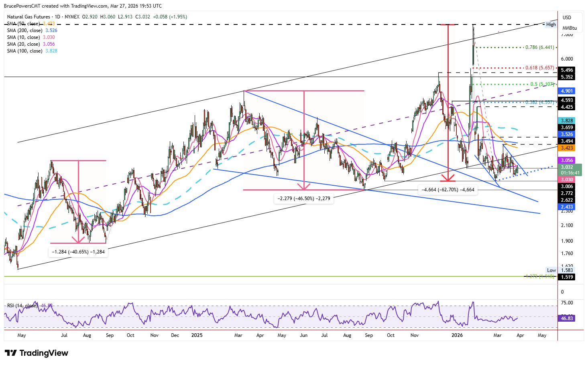Click the 1.519 price axis label
This screenshot has height=365, width=588.
(567, 277)
